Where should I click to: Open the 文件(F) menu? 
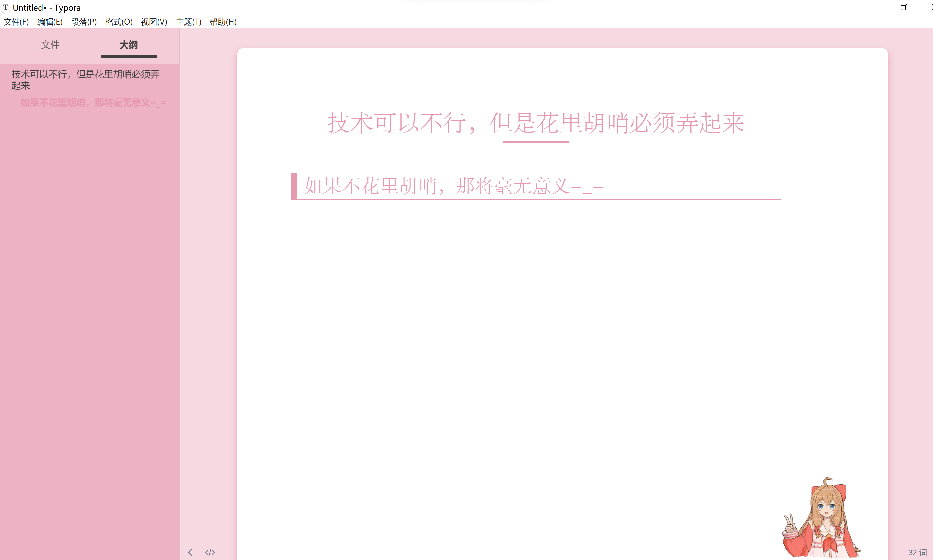(x=16, y=22)
